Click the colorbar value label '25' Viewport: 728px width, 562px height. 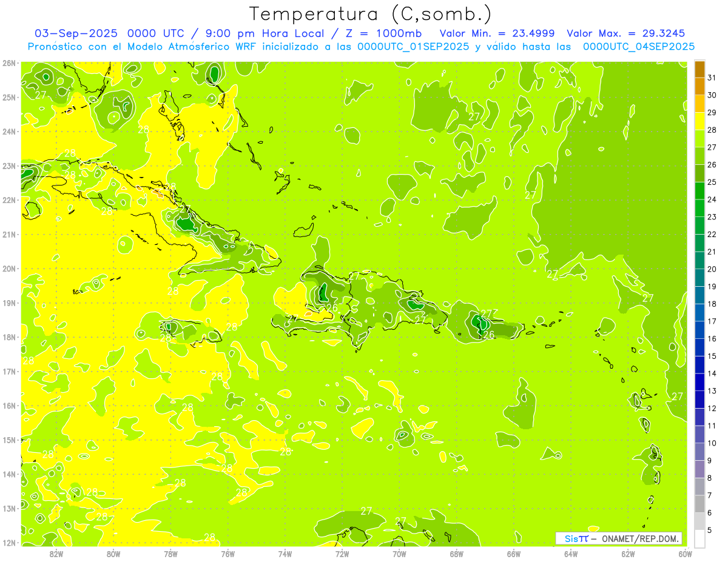(712, 182)
